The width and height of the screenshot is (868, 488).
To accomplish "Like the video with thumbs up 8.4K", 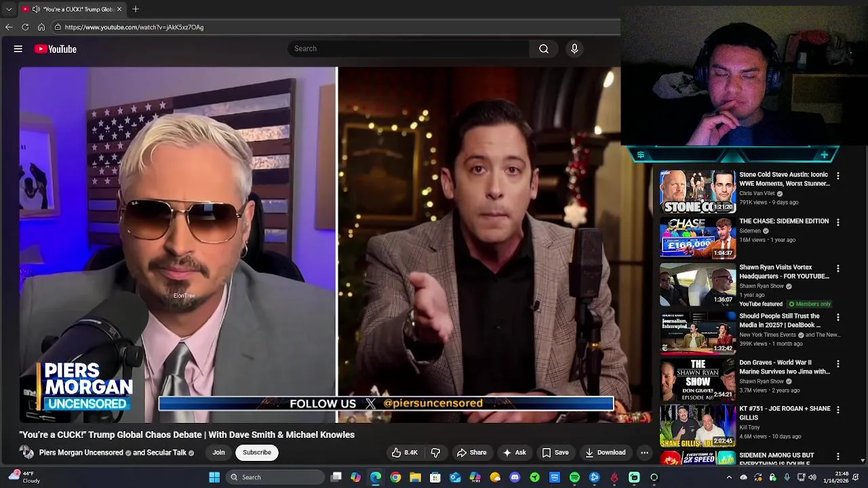I will point(404,453).
